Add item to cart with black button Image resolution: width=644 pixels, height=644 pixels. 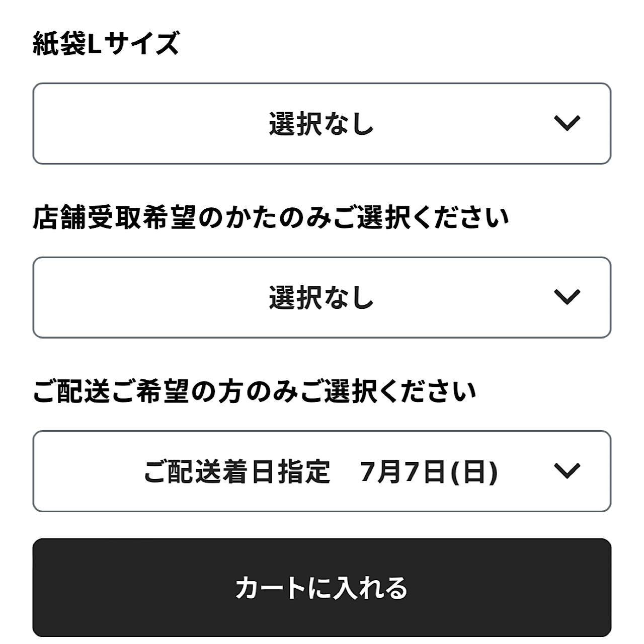pos(322,587)
